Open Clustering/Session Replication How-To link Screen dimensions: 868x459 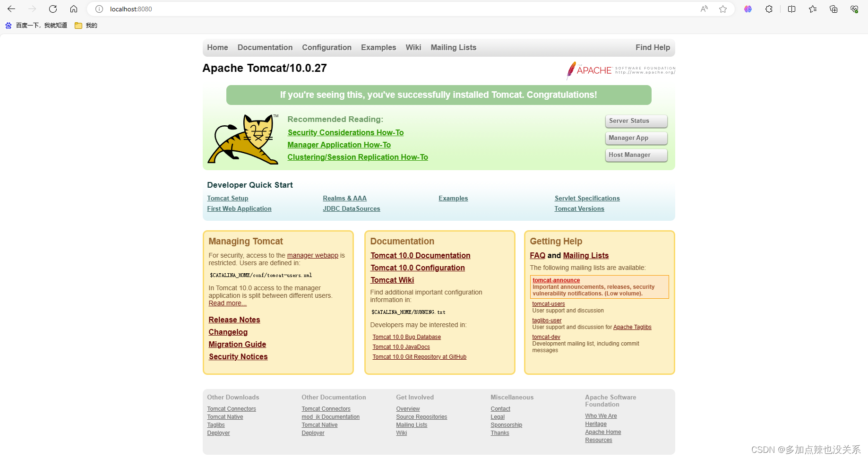(x=358, y=157)
